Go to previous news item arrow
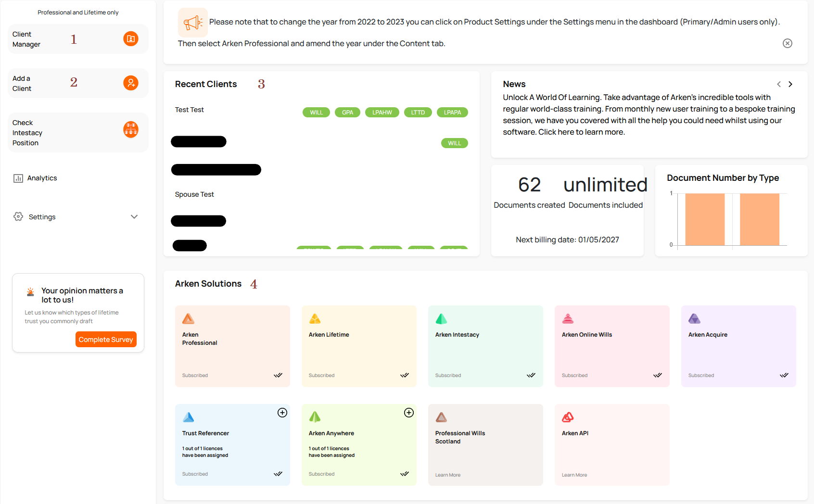Image resolution: width=814 pixels, height=504 pixels. 779,84
